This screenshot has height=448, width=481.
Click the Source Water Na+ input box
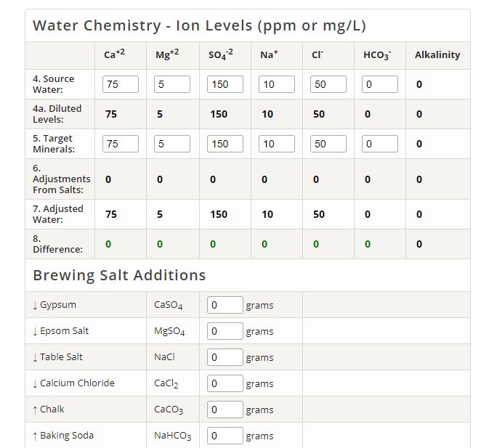(x=277, y=84)
